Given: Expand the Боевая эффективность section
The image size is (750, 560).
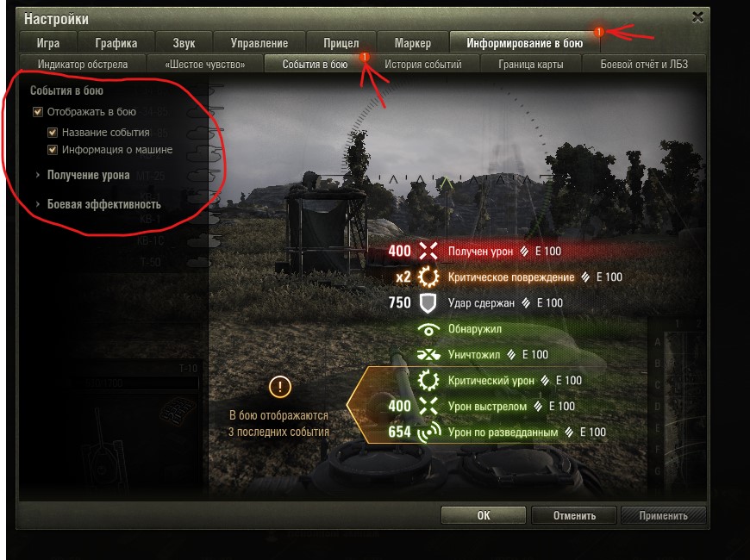Looking at the screenshot, I should point(98,204).
